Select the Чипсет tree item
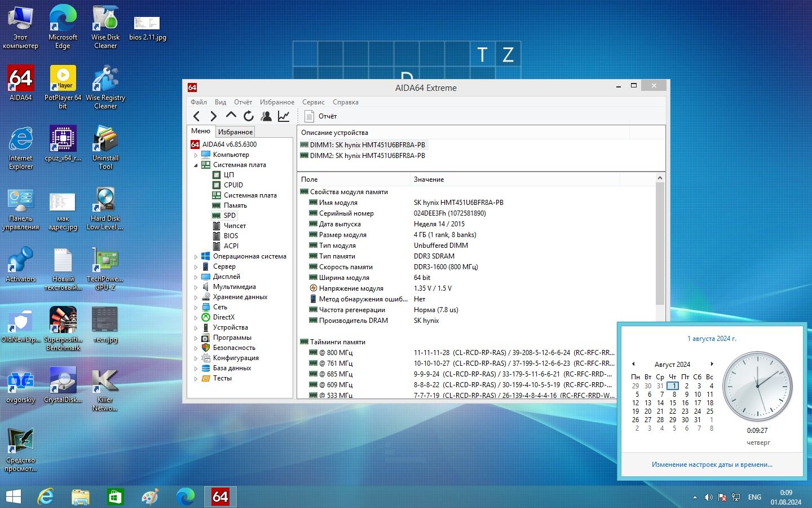 click(x=235, y=225)
